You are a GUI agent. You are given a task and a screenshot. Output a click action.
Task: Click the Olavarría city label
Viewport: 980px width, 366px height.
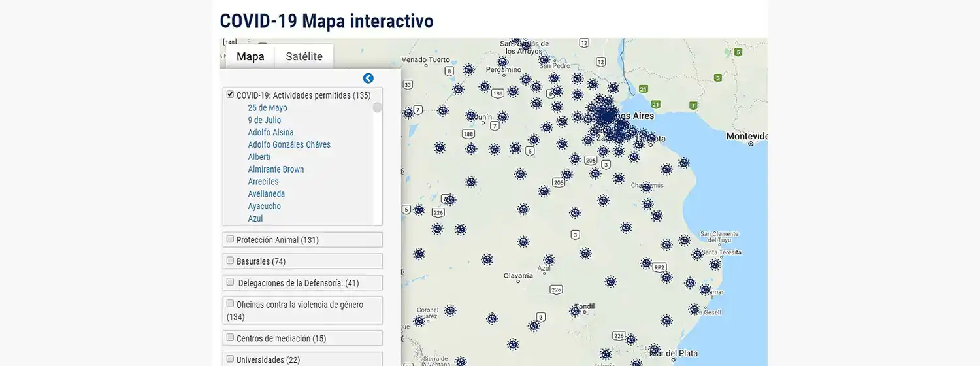[518, 276]
